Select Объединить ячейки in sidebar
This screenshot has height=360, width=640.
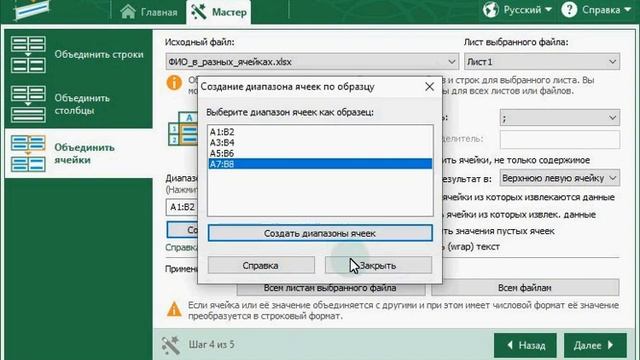[78, 153]
